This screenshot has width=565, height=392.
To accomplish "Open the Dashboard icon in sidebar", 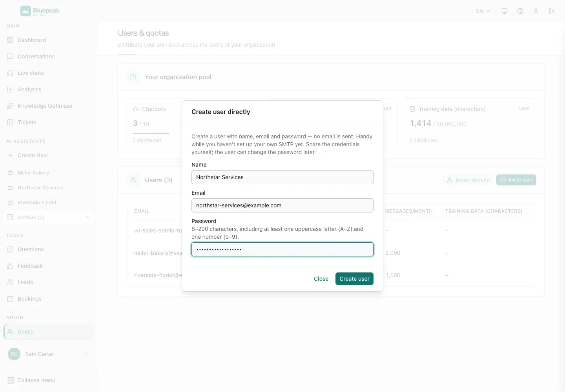I will [10, 40].
